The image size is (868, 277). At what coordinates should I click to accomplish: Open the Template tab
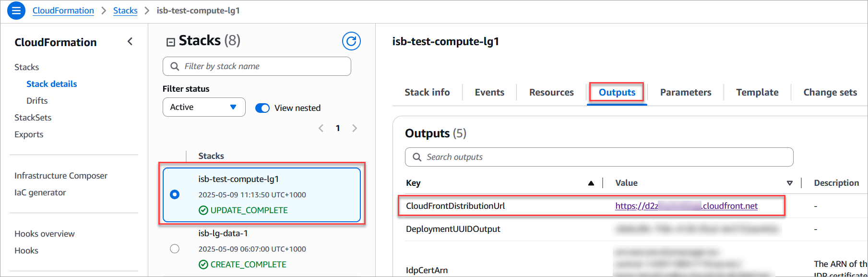coord(757,92)
